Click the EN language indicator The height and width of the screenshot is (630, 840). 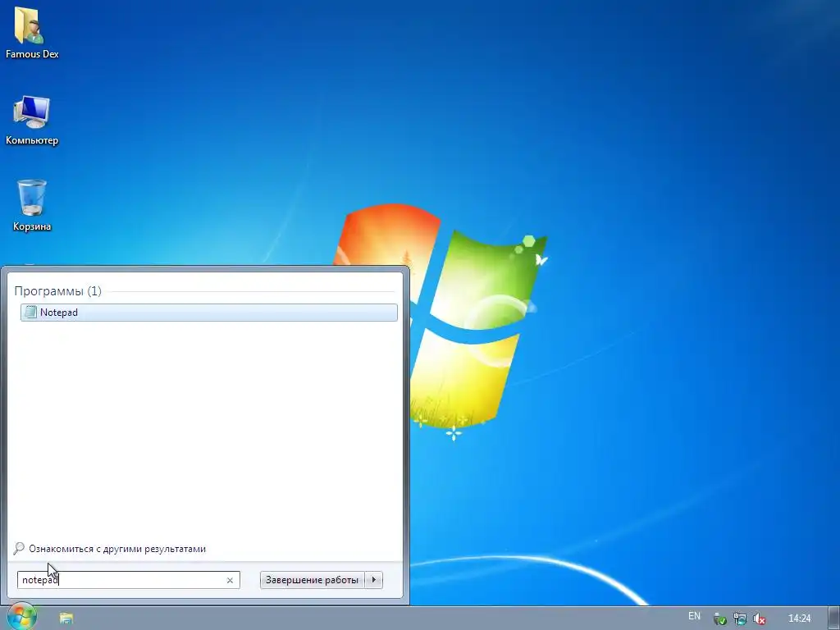pyautogui.click(x=694, y=616)
